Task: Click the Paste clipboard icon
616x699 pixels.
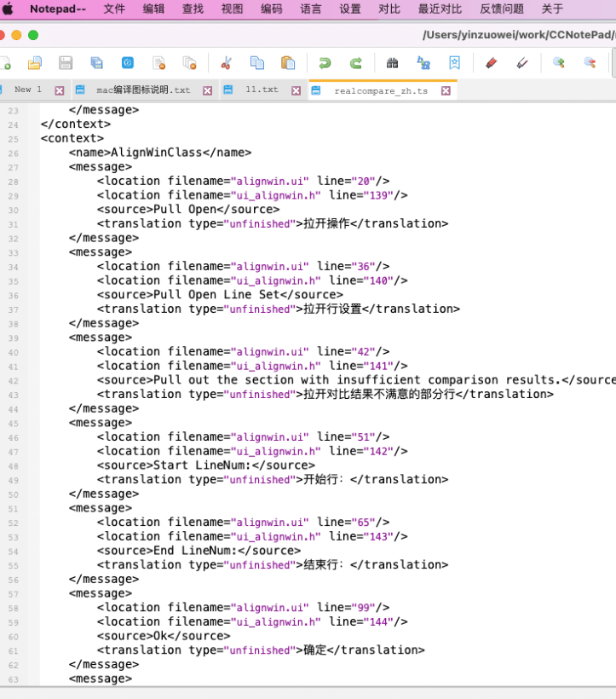Action: [288, 63]
